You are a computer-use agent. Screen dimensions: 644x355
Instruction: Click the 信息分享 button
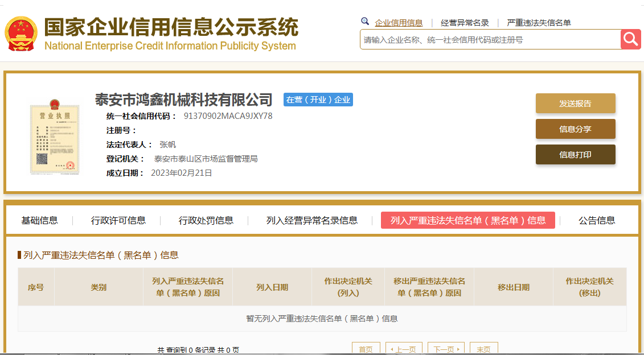(x=576, y=129)
